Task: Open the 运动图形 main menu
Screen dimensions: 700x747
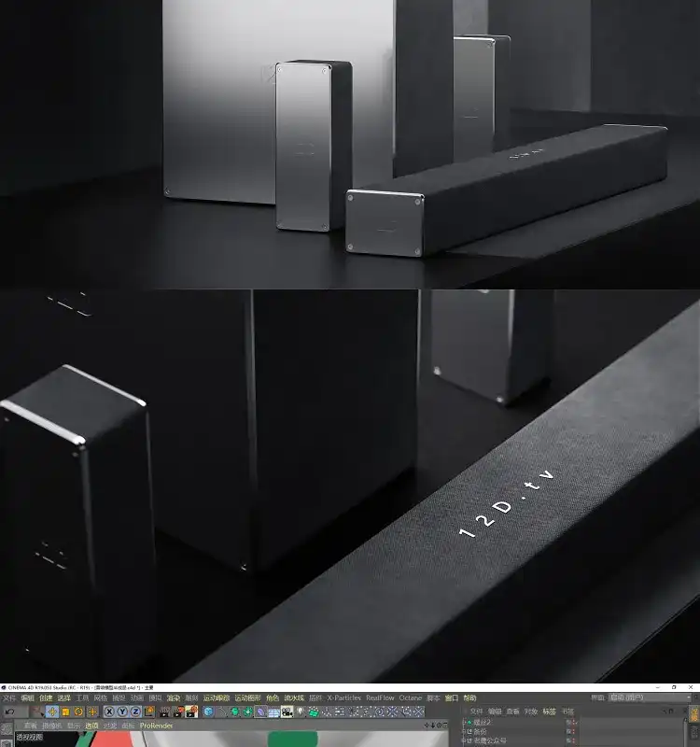Action: tap(247, 698)
